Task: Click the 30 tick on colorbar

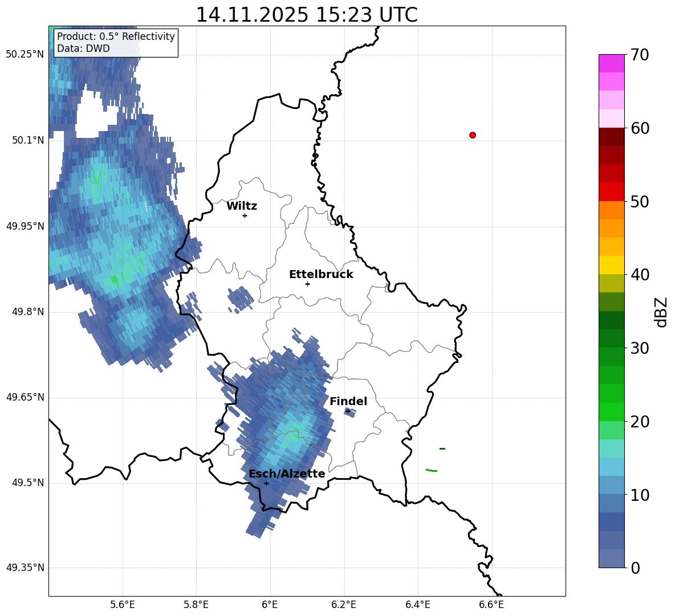Action: [640, 348]
